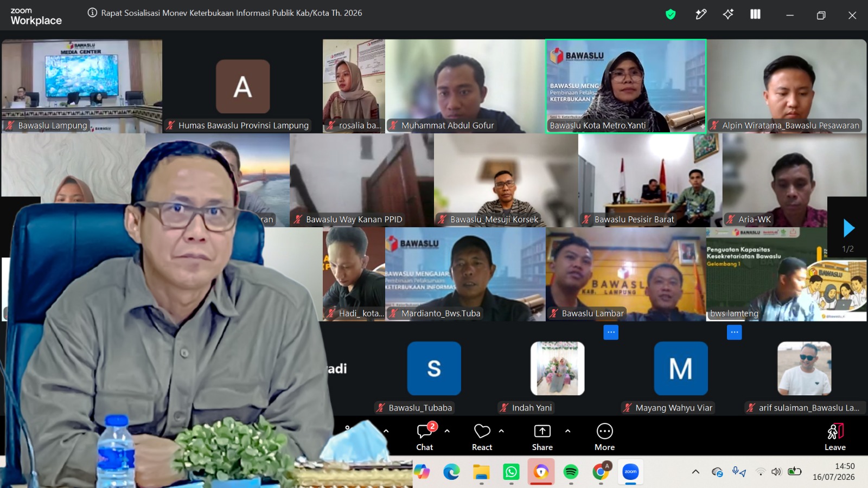This screenshot has width=868, height=488.
Task: Open File Explorer from the taskbar
Action: coord(481,472)
